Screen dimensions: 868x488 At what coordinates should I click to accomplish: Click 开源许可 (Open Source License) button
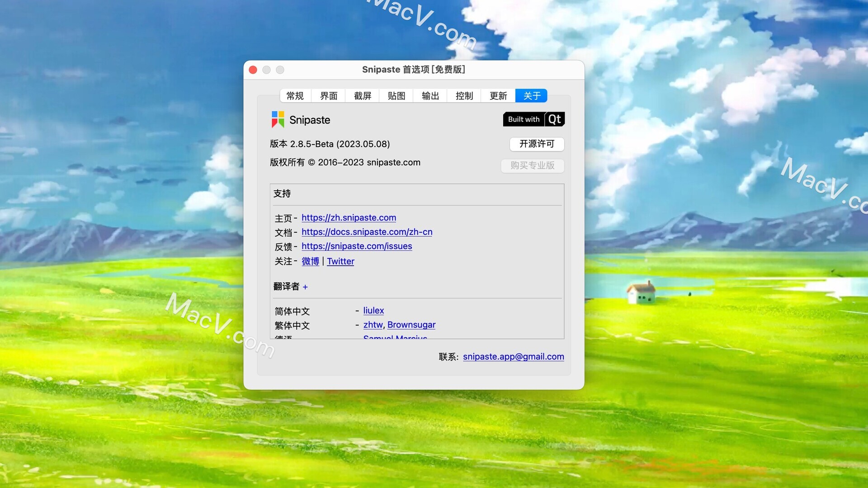pos(535,144)
